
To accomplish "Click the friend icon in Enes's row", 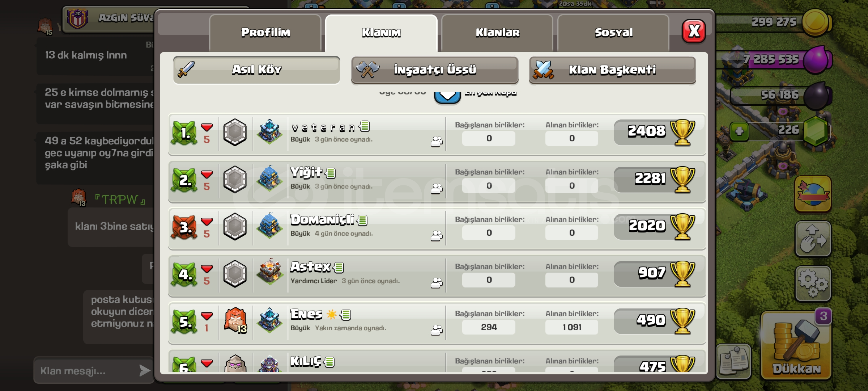I will pyautogui.click(x=437, y=330).
